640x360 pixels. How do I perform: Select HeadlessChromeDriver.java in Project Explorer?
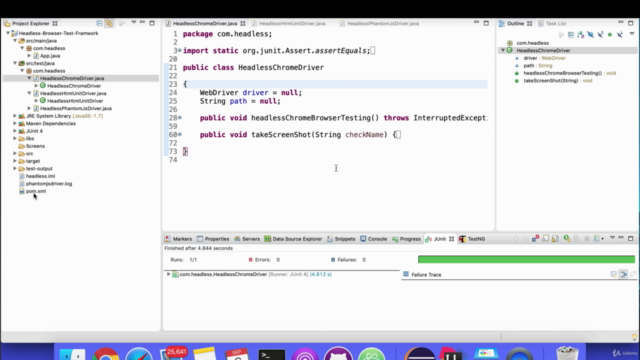[x=72, y=78]
